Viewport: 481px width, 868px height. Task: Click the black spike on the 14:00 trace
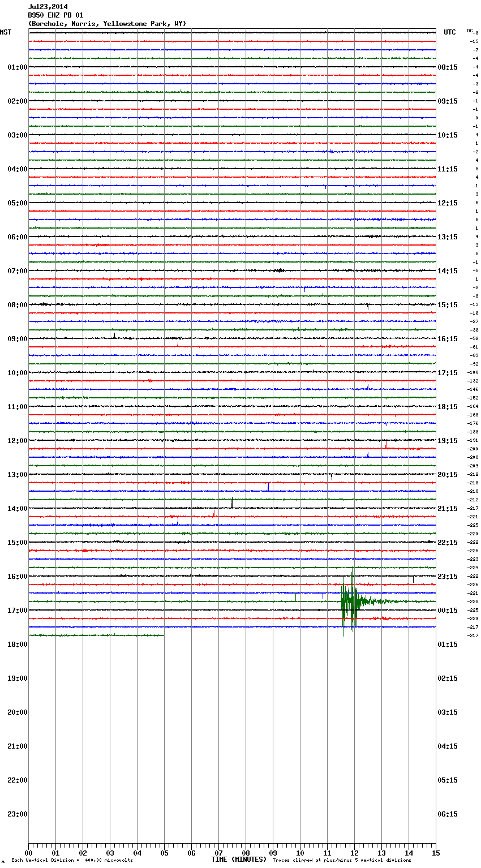point(232,502)
